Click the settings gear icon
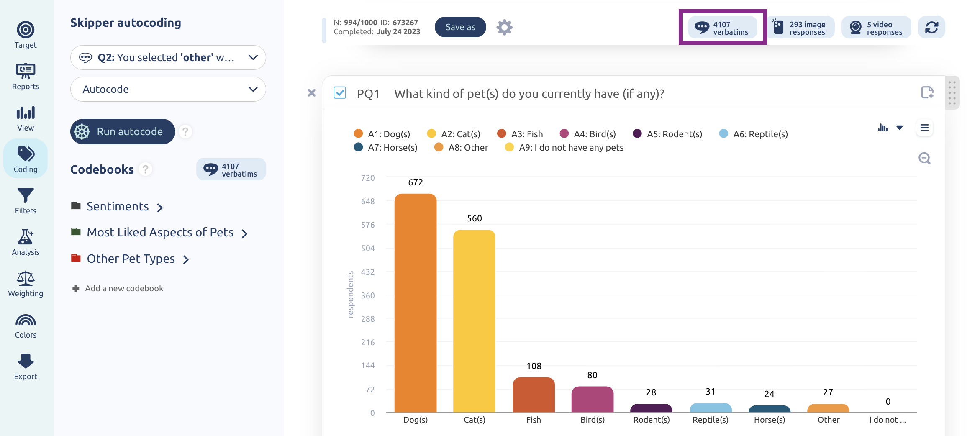 point(504,27)
